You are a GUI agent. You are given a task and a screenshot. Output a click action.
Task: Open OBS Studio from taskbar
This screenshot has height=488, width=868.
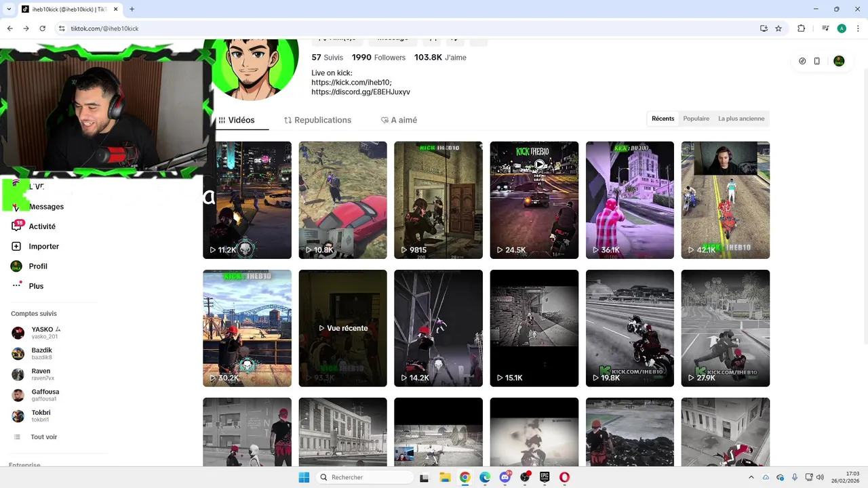(x=525, y=477)
